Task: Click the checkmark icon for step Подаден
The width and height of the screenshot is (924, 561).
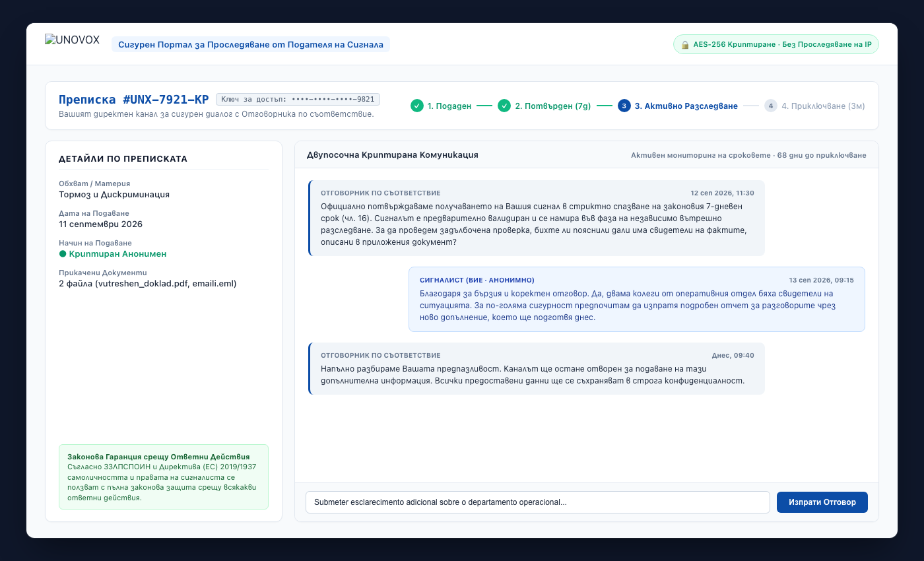Action: pyautogui.click(x=417, y=106)
